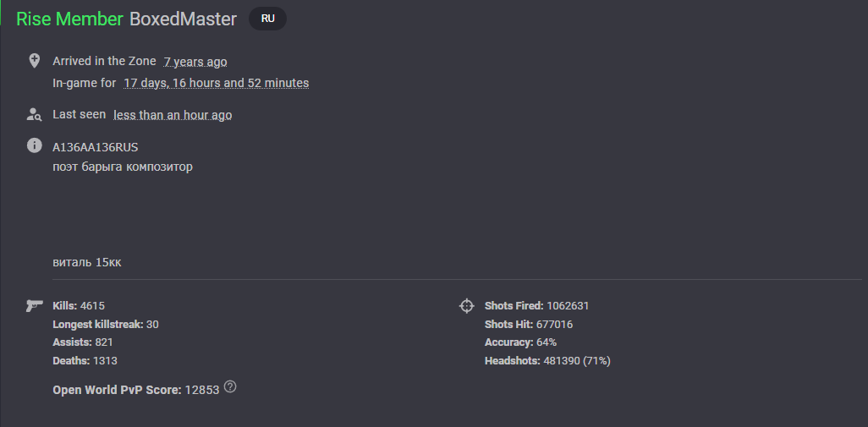Screen dimensions: 868x427
Task: Click the map pin arrival icon
Action: tap(35, 61)
